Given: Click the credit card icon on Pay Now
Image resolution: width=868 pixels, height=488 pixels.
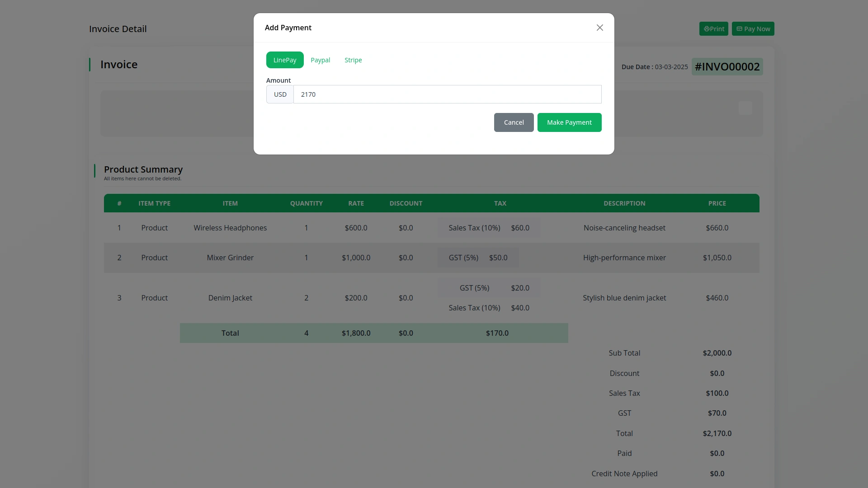Looking at the screenshot, I should (739, 28).
